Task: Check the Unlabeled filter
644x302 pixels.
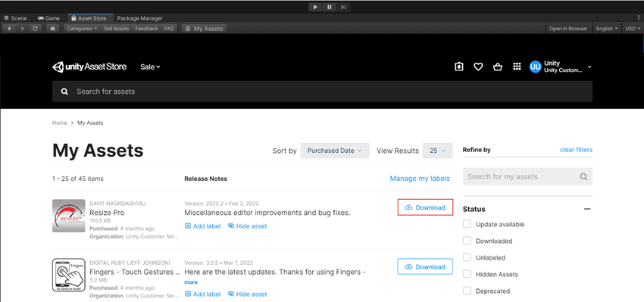Action: pos(467,257)
